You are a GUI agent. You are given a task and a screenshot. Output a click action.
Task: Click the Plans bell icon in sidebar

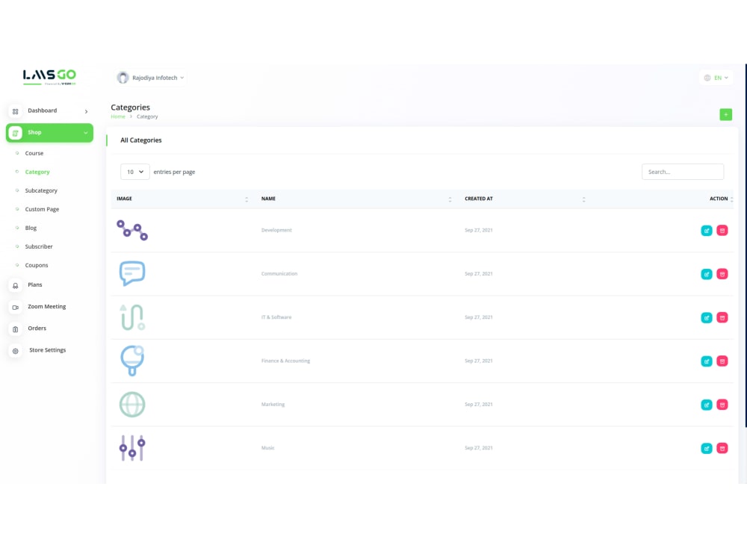coord(16,284)
